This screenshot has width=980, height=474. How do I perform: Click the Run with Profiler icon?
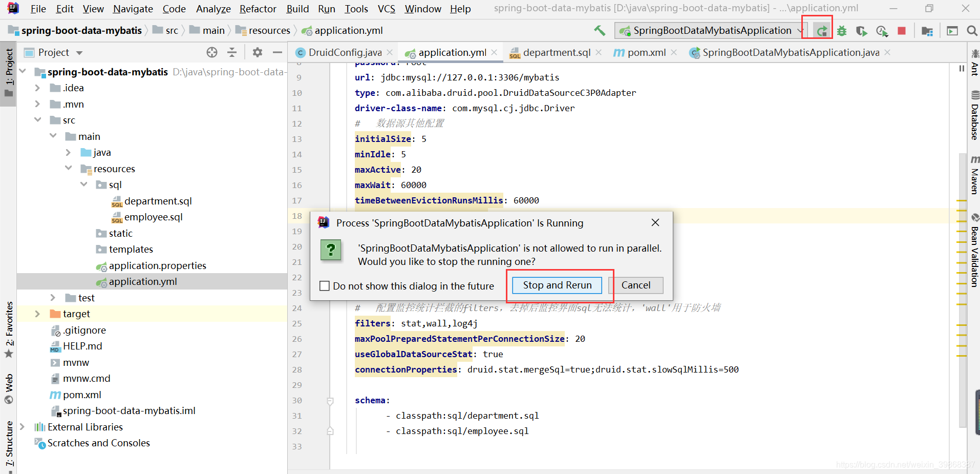(x=882, y=31)
